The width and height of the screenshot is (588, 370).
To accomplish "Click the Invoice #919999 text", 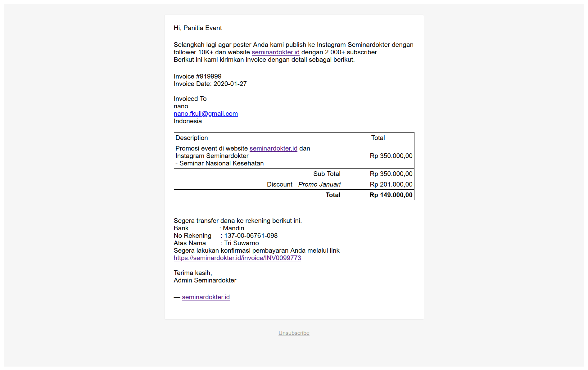I will click(x=197, y=76).
